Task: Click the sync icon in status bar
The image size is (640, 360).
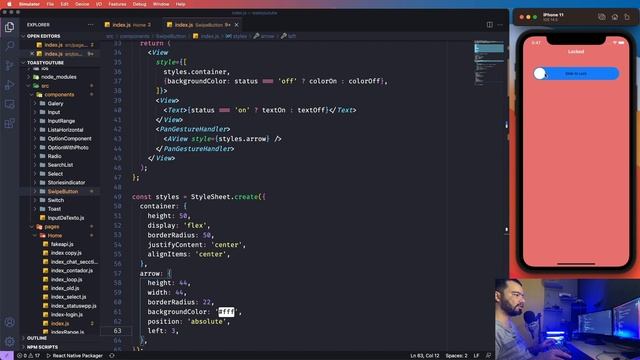Action: (x=111, y=356)
